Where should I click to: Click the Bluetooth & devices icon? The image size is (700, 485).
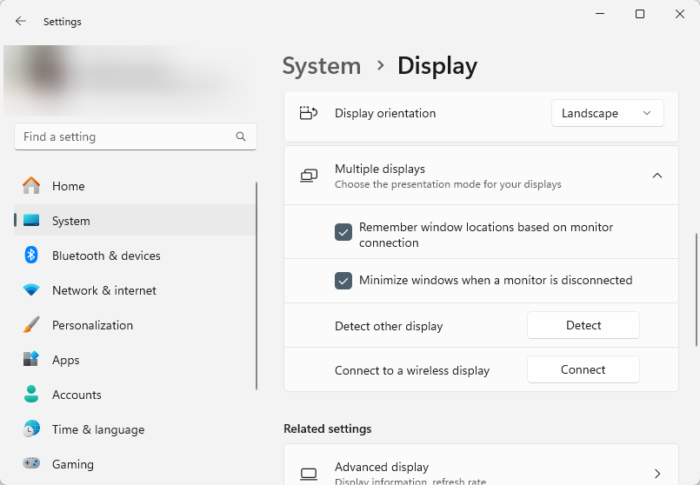(31, 256)
